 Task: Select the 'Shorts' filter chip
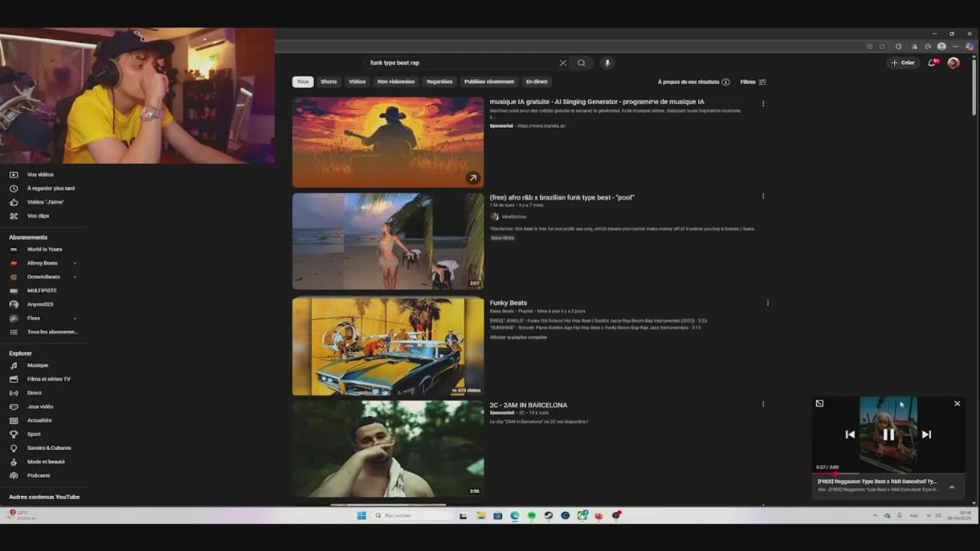point(328,82)
